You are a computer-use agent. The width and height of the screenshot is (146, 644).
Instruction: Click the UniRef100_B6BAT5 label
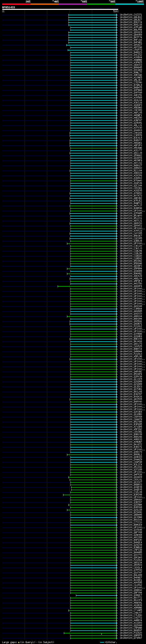[131, 88]
